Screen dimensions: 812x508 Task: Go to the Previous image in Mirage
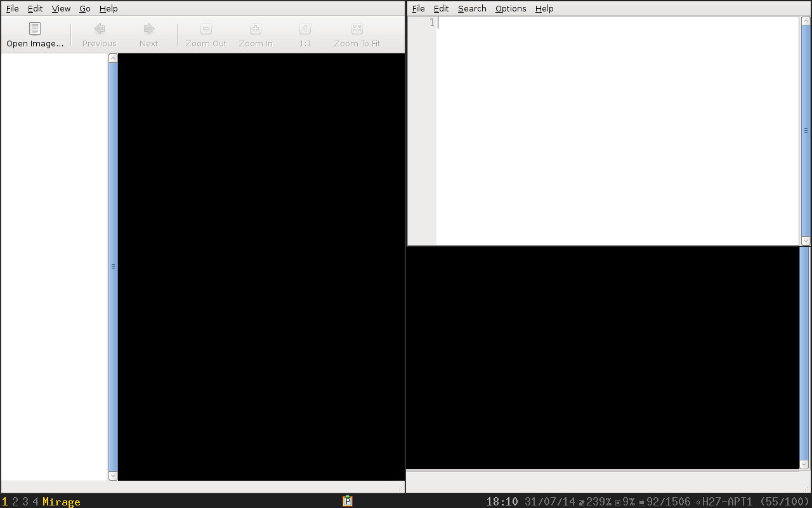(x=99, y=35)
